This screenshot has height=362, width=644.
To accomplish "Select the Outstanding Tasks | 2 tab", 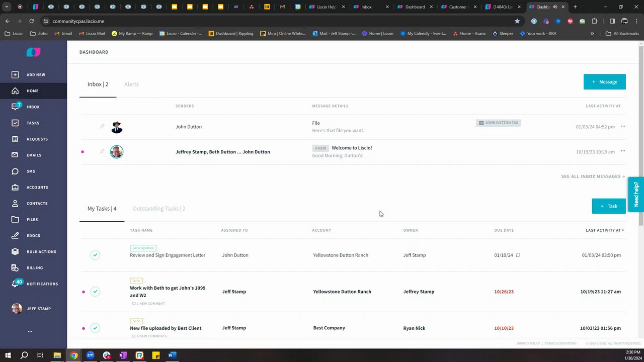I will (x=159, y=209).
